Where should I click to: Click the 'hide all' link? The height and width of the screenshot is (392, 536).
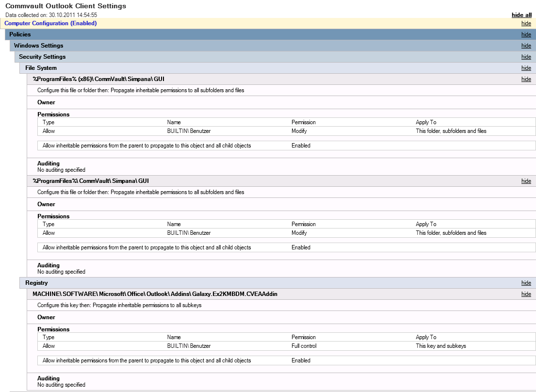tap(521, 15)
